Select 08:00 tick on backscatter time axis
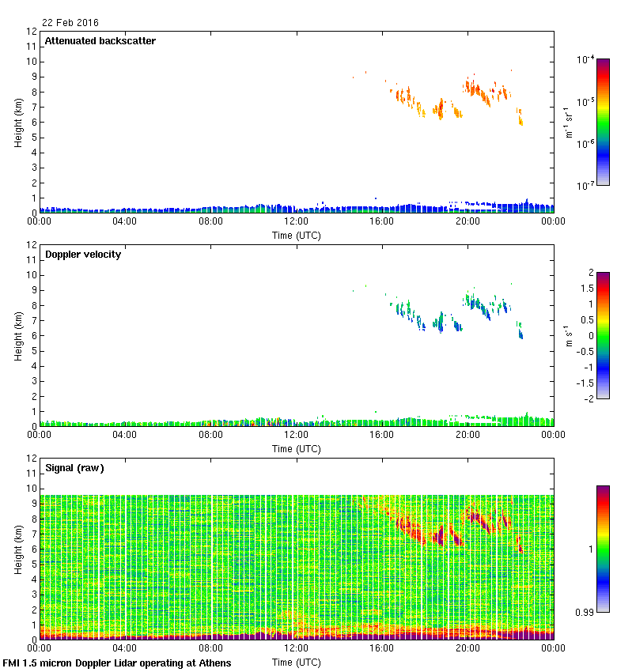The image size is (617, 672). tap(210, 221)
